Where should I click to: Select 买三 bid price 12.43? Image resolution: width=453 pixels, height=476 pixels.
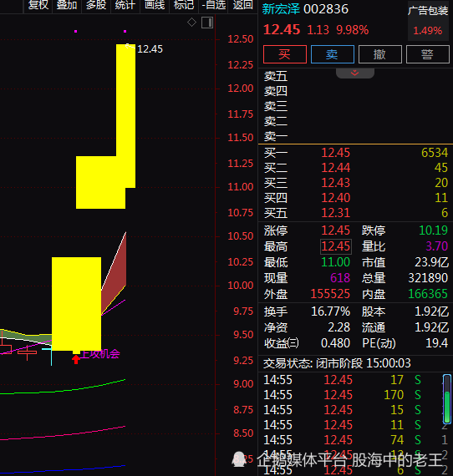tap(336, 183)
